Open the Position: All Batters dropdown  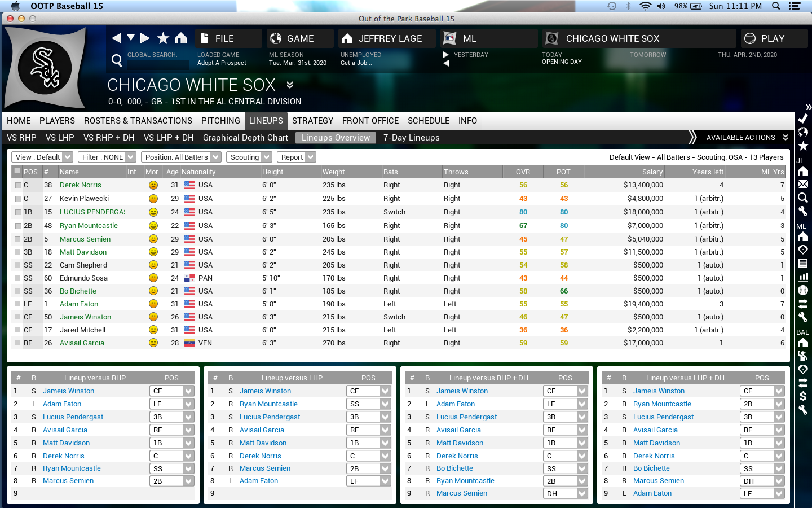pyautogui.click(x=180, y=157)
